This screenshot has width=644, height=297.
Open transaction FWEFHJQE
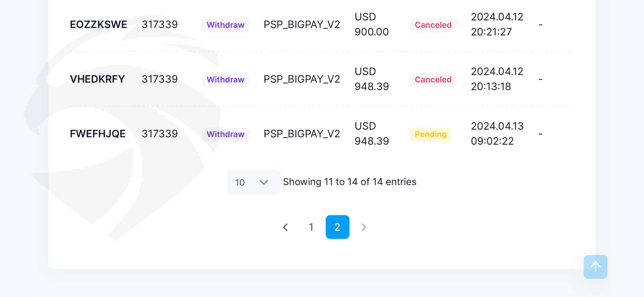pyautogui.click(x=98, y=134)
